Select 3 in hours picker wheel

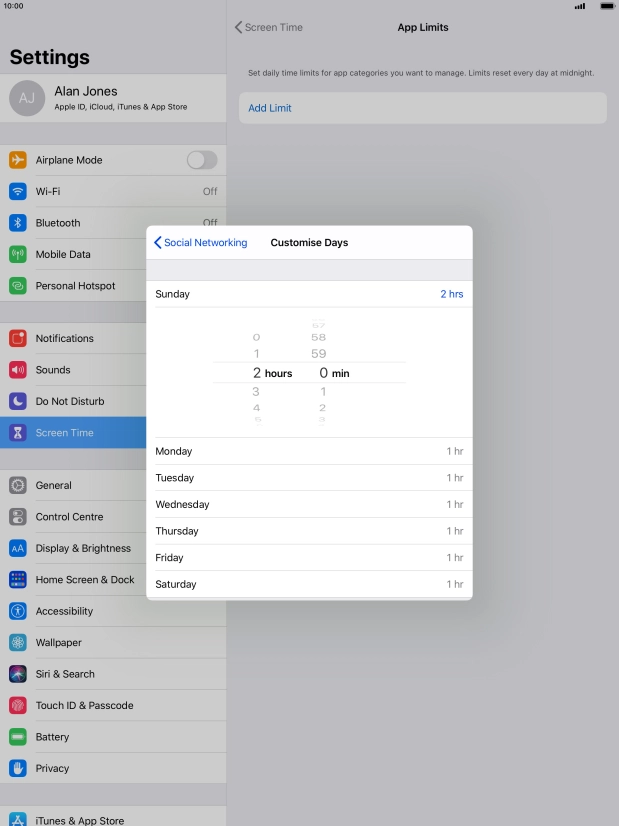pos(256,392)
